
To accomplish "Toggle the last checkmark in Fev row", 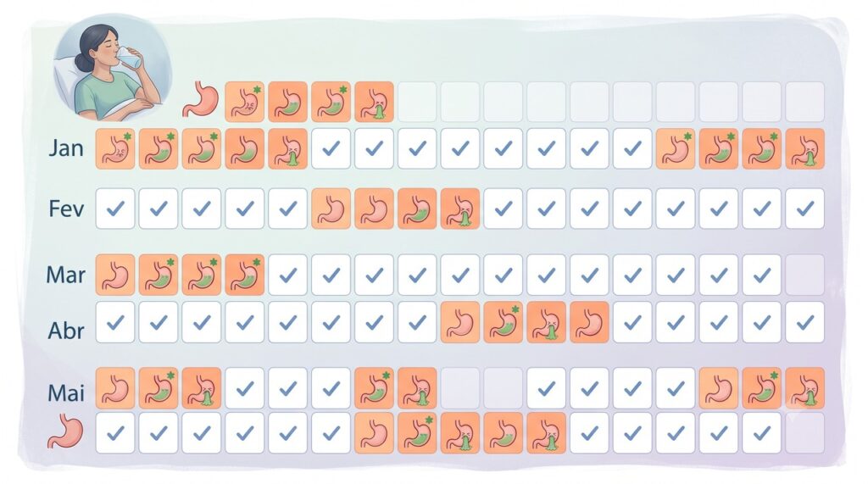I will point(805,209).
